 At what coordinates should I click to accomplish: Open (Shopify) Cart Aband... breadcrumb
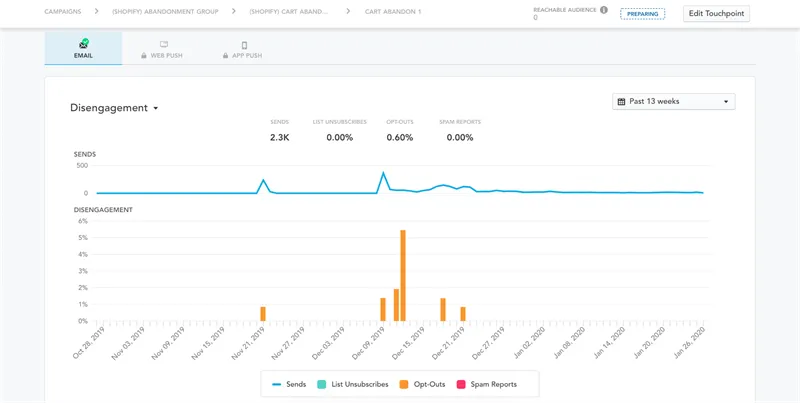click(x=289, y=11)
